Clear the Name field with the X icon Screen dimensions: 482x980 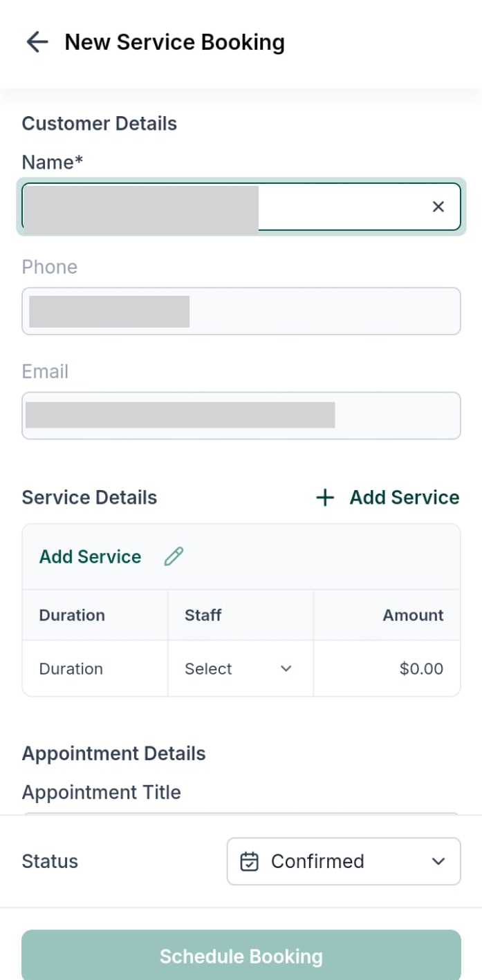(438, 207)
